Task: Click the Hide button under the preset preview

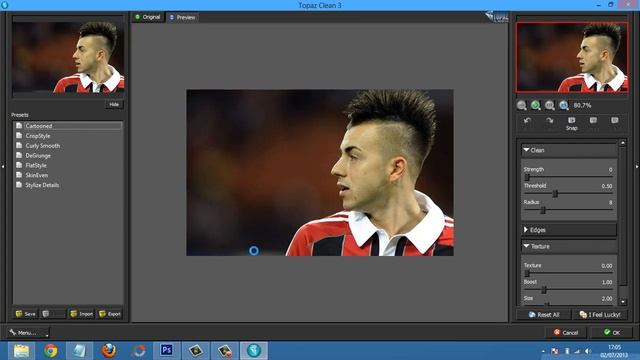Action: point(114,104)
